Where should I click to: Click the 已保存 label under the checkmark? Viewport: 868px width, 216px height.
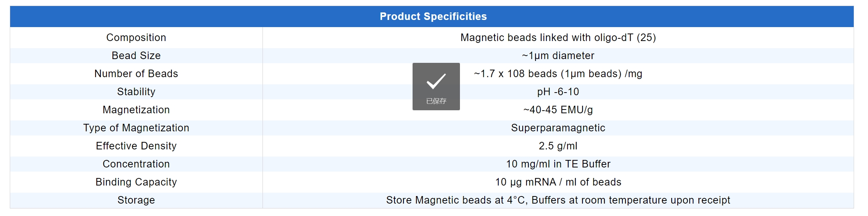pyautogui.click(x=436, y=101)
